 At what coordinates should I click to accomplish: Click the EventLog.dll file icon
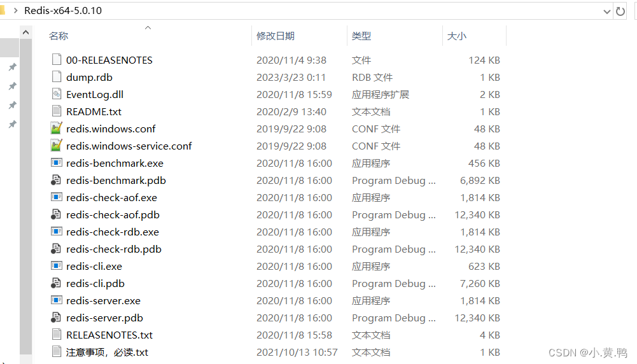[x=57, y=94]
